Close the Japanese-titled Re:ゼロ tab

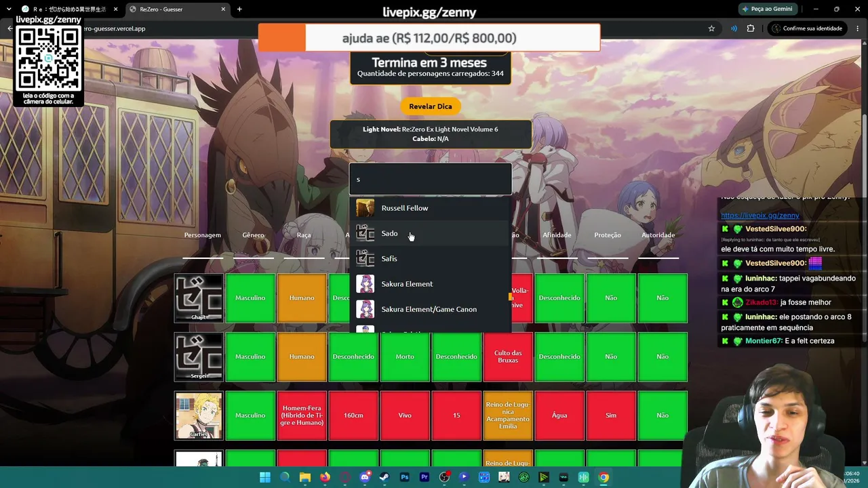coord(116,9)
